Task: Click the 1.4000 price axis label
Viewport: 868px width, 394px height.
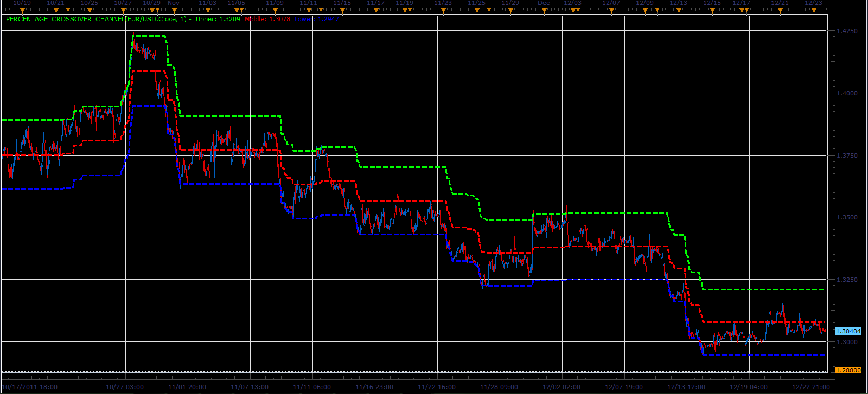Action: pos(847,93)
